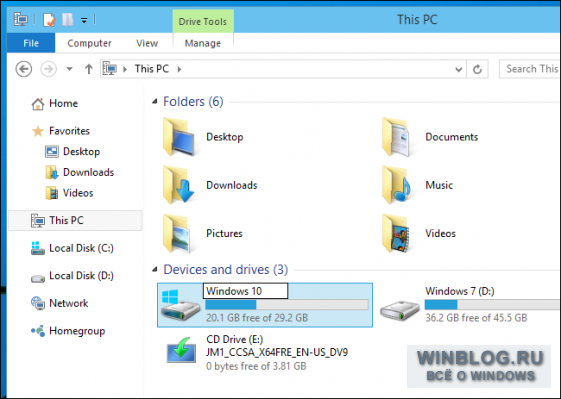Collapse the Devices and drives (3) group
Viewport: 561px width, 399px height.
point(155,269)
